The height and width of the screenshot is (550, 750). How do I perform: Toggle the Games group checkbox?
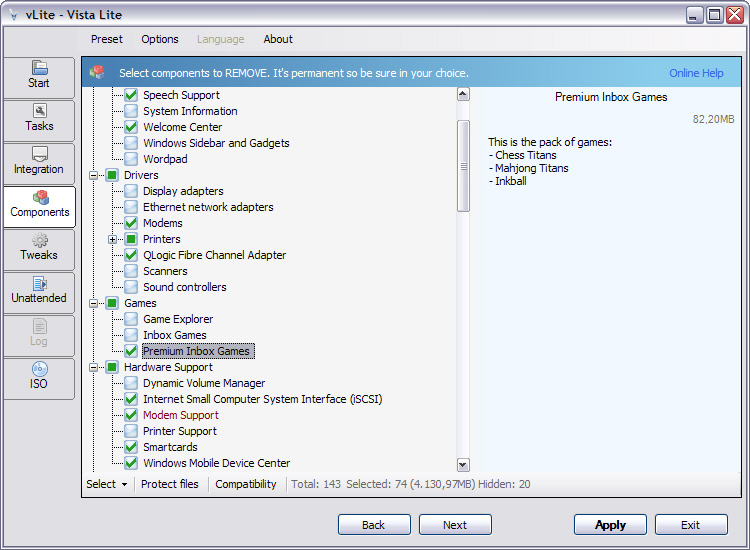point(112,303)
